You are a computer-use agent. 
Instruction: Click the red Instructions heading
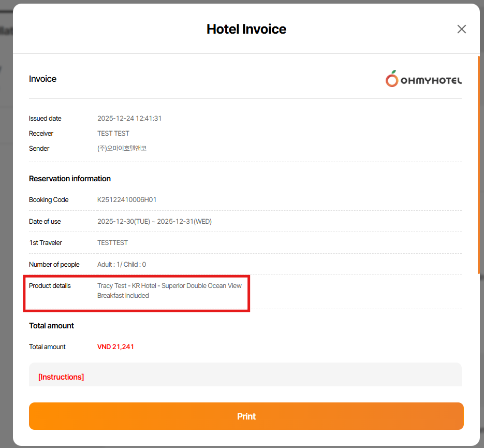click(x=61, y=377)
